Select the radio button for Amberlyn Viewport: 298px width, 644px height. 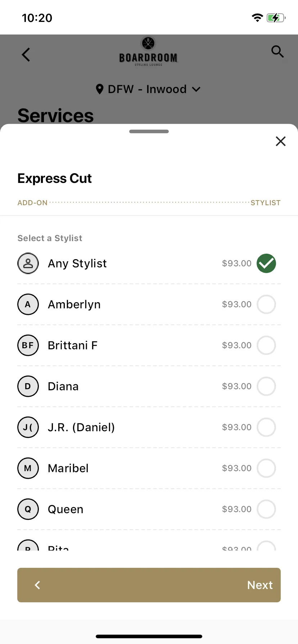point(266,304)
